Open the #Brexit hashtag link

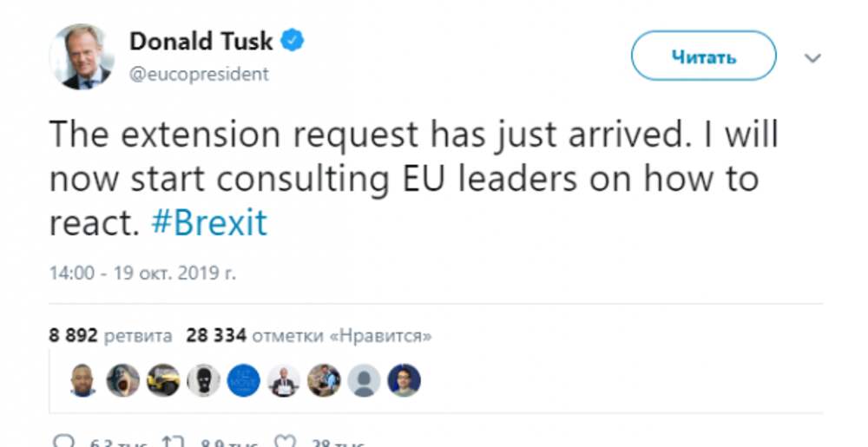click(x=209, y=223)
